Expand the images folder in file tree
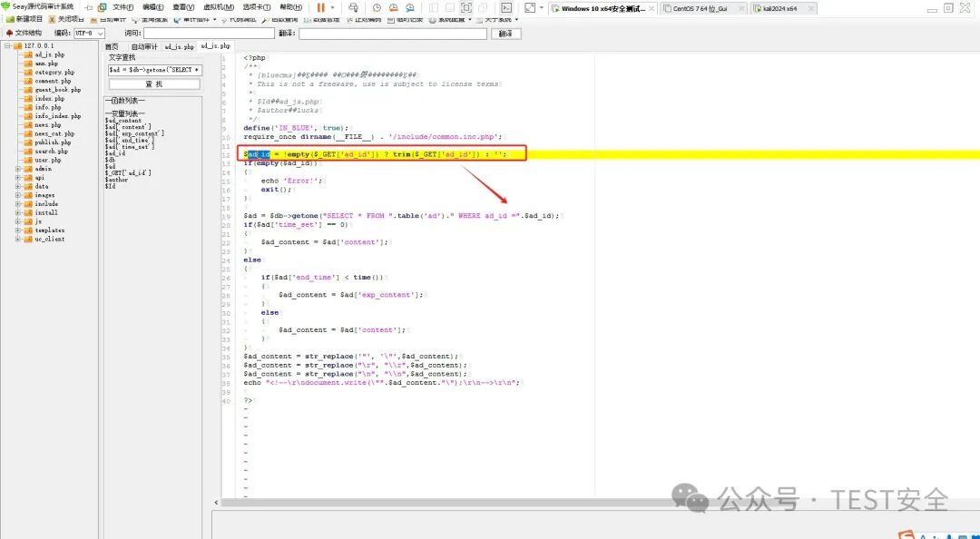This screenshot has width=980, height=539. [18, 195]
